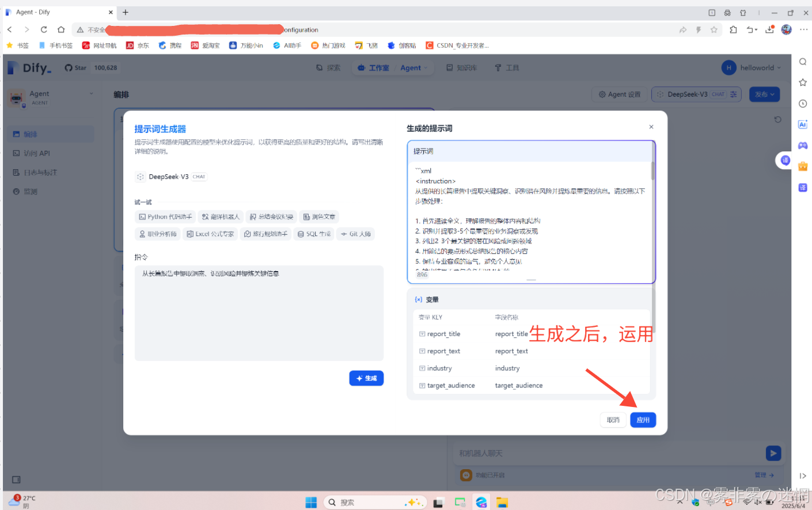Image resolution: width=812 pixels, height=510 pixels.
Task: Click the 变量 variables section icon
Action: [419, 299]
